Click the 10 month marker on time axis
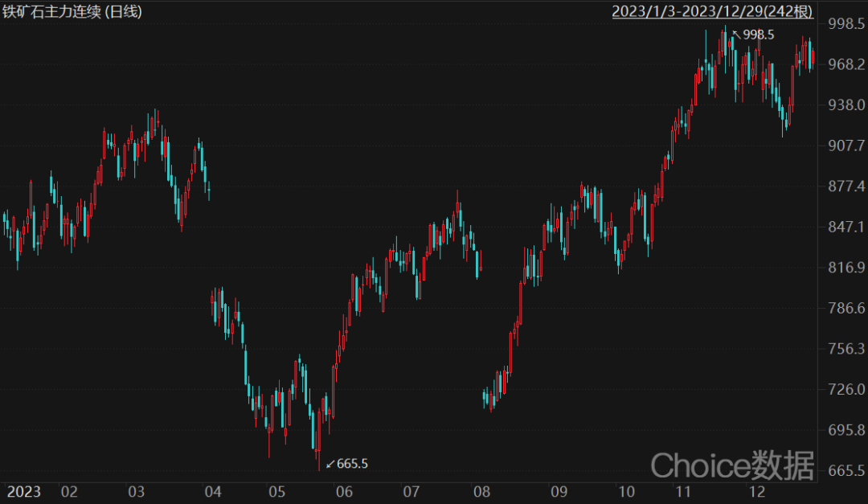868x504 pixels. coord(626,492)
